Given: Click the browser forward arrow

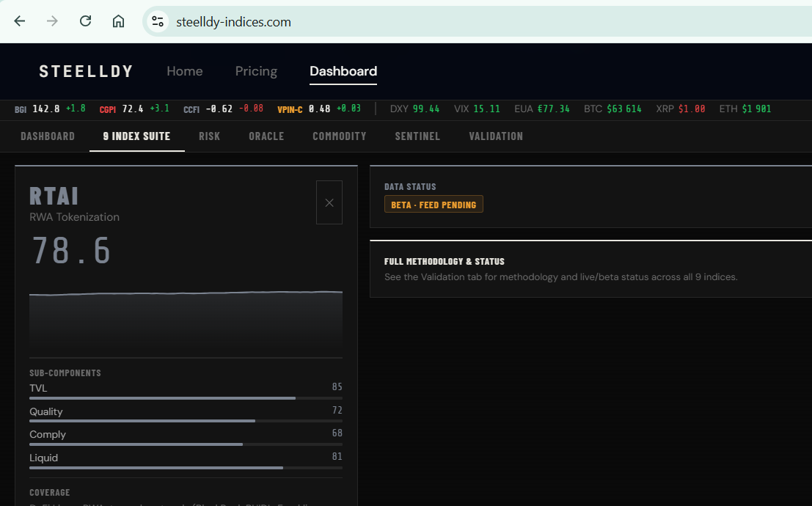Looking at the screenshot, I should point(52,21).
